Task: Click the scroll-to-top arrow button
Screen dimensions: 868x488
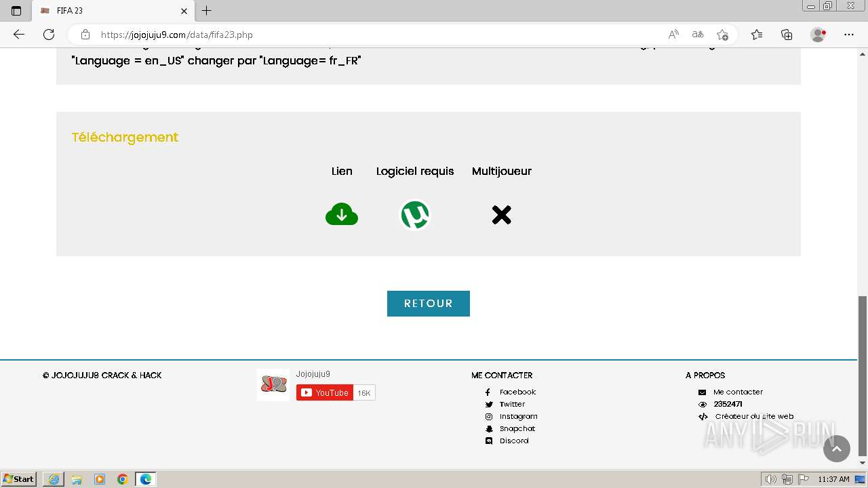Action: click(836, 449)
